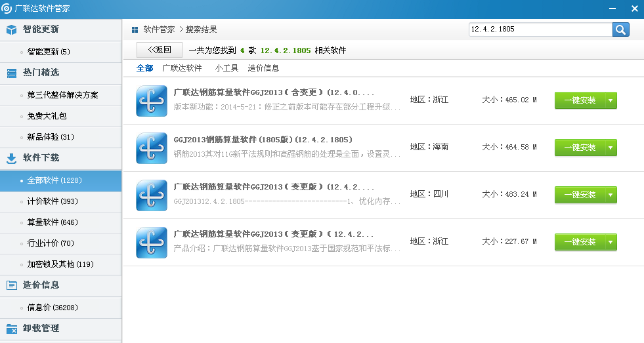Click the 热门精选 list icon
Viewport: 644px width, 343px height.
12,73
